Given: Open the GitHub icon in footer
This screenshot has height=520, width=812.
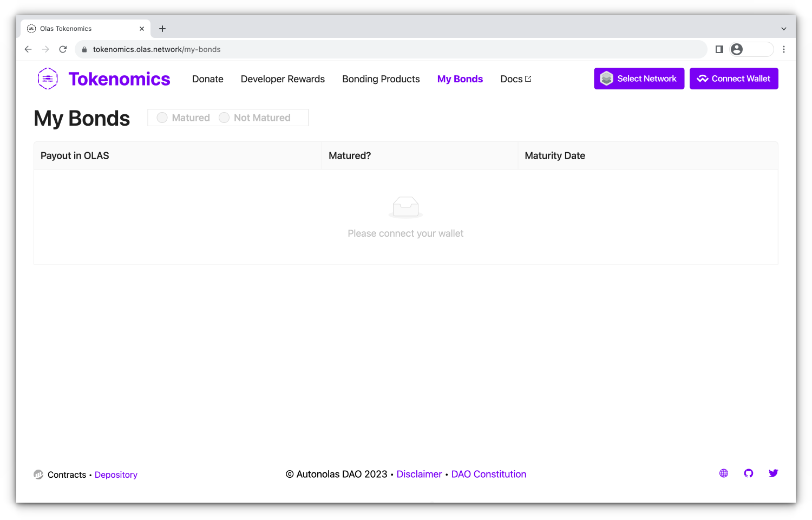Looking at the screenshot, I should [749, 473].
